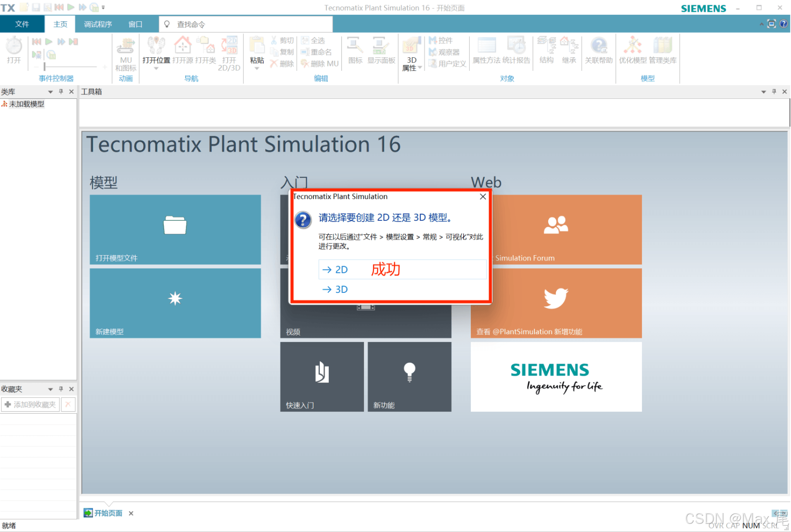Close the 收藏夹 panel
The height and width of the screenshot is (532, 791).
[x=71, y=389]
